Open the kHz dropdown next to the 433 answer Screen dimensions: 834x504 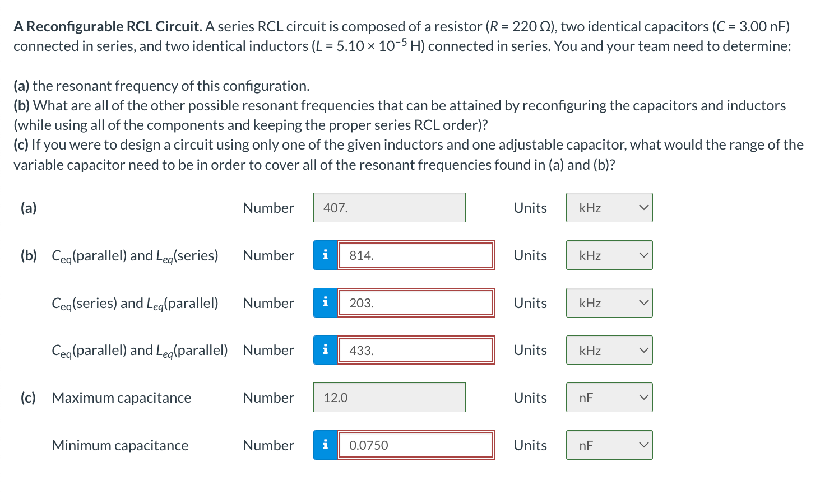(609, 350)
